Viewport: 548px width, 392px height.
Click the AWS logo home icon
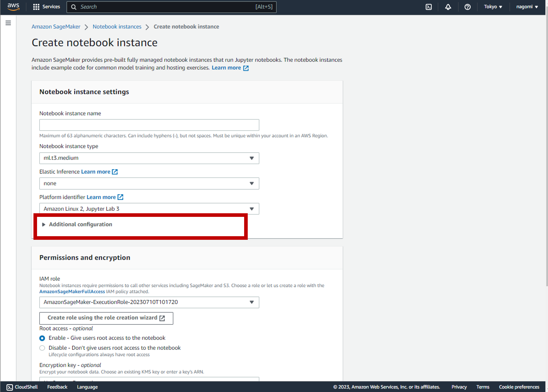(13, 7)
